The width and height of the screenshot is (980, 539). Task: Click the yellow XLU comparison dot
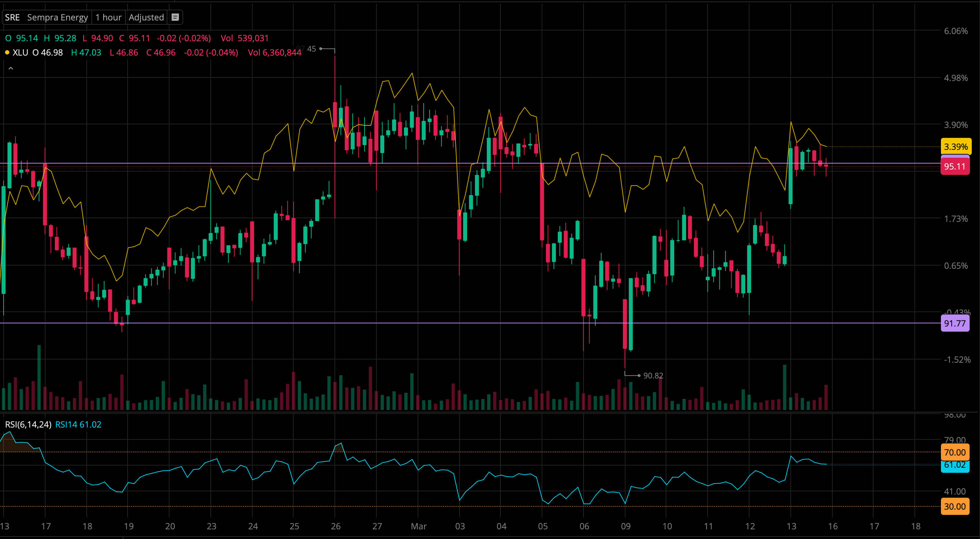pos(7,52)
